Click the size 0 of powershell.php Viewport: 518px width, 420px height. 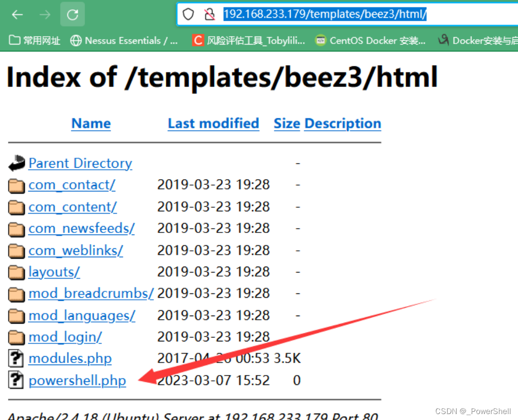297,380
